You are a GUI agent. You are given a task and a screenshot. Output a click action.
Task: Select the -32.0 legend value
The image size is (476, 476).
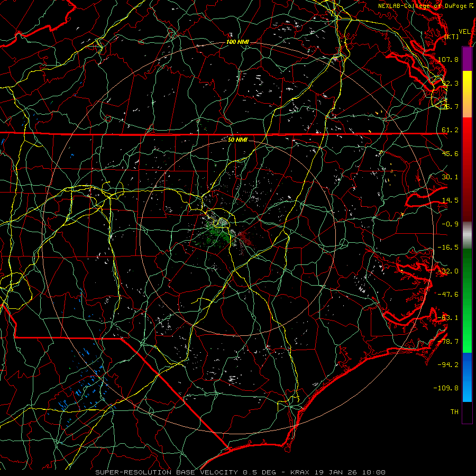click(x=448, y=271)
